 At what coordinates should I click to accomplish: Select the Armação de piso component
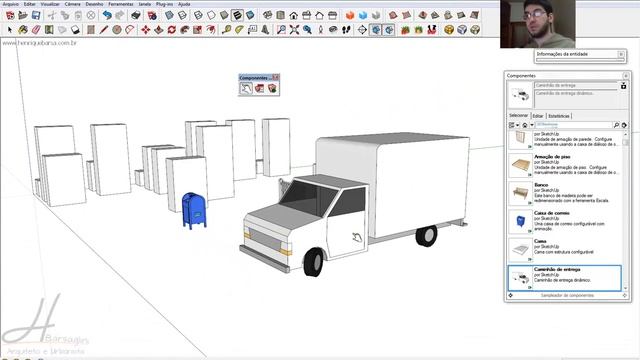pyautogui.click(x=565, y=165)
